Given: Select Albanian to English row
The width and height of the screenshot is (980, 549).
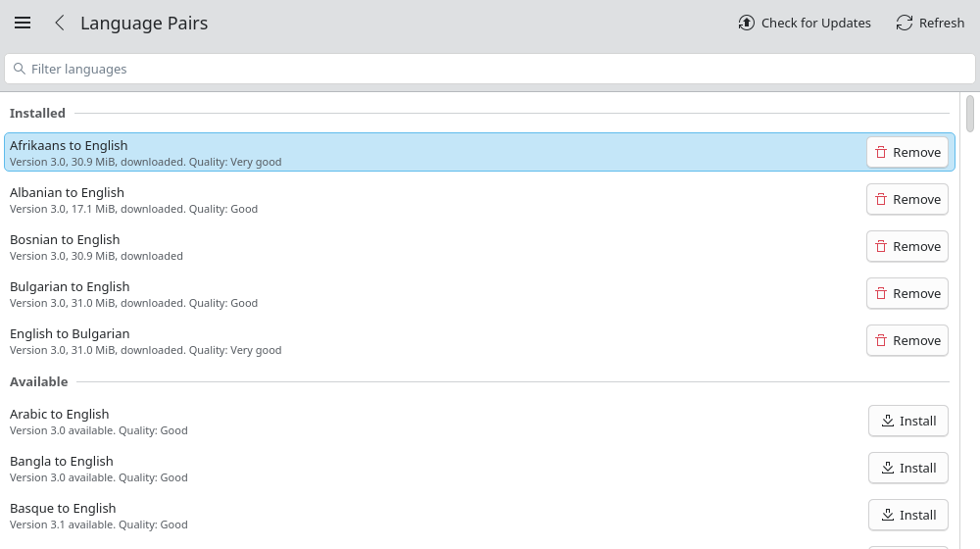Looking at the screenshot, I should pos(479,199).
